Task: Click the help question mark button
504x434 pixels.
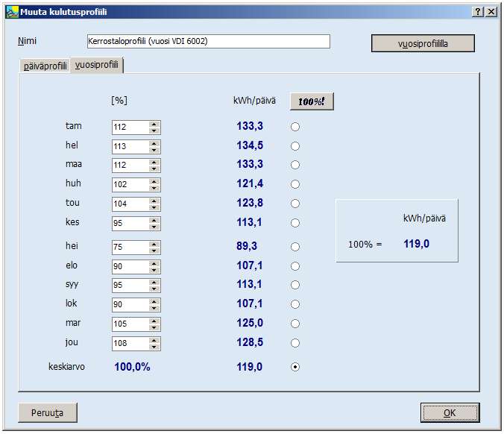Action: 478,12
